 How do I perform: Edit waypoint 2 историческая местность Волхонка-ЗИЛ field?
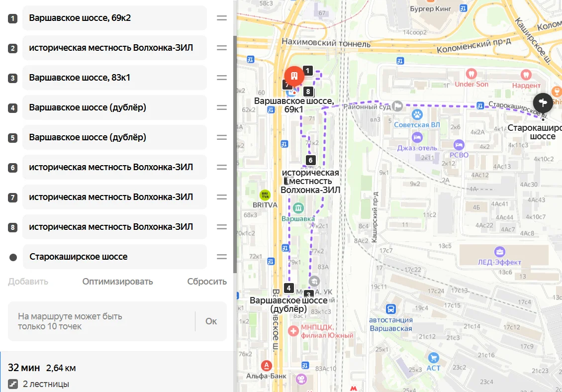click(x=115, y=48)
